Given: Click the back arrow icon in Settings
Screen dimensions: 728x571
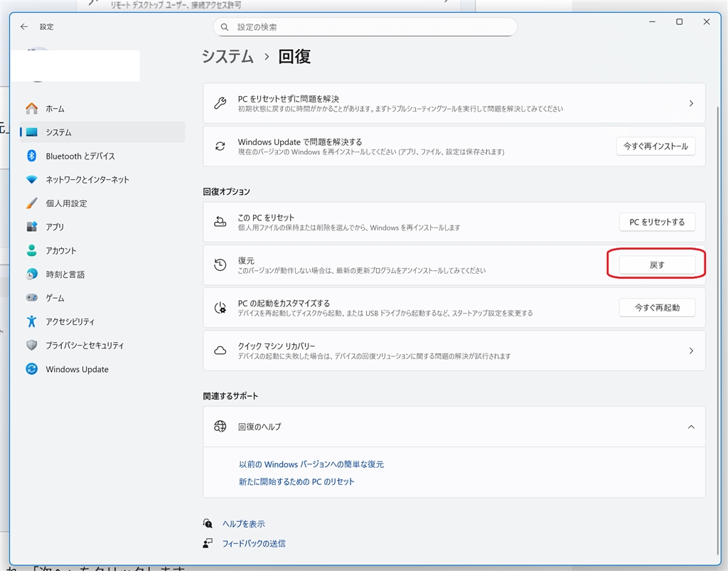Looking at the screenshot, I should [24, 27].
